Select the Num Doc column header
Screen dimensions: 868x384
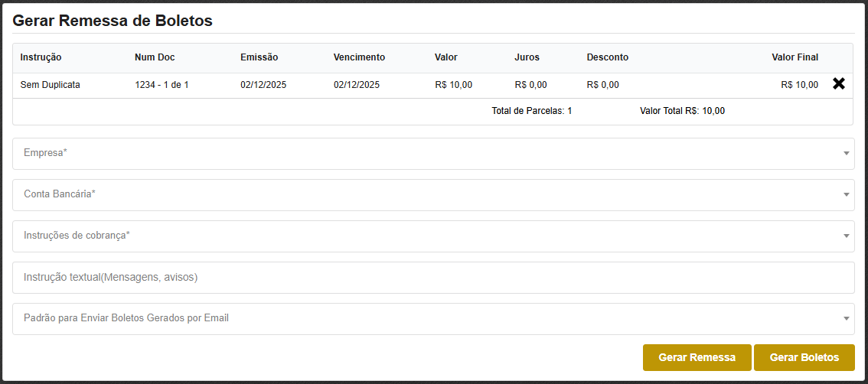[155, 57]
